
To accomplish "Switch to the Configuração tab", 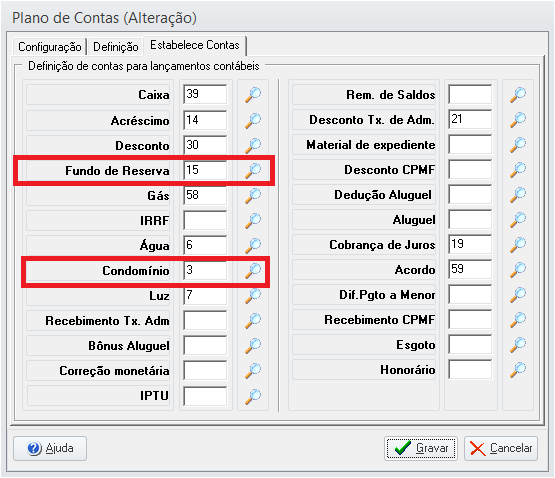I will click(50, 47).
